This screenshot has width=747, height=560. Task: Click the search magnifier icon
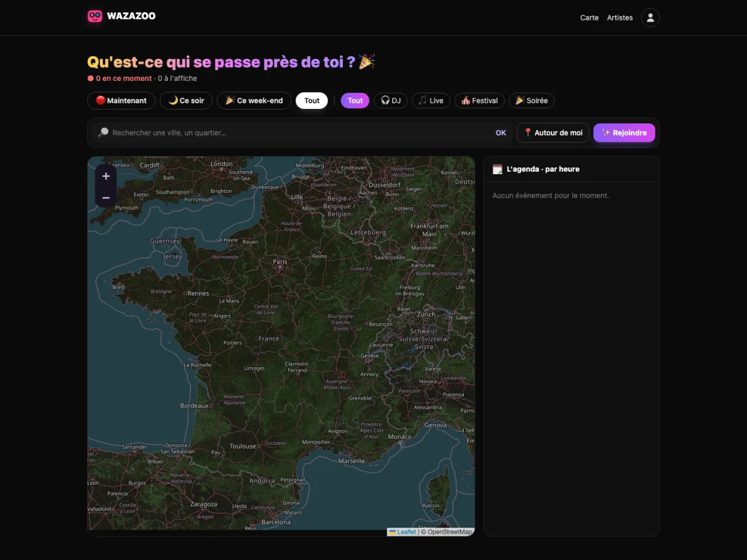pos(103,133)
